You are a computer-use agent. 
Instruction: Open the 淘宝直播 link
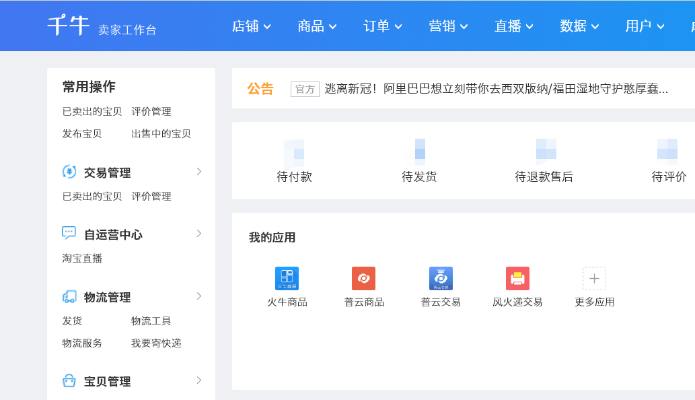(82, 258)
